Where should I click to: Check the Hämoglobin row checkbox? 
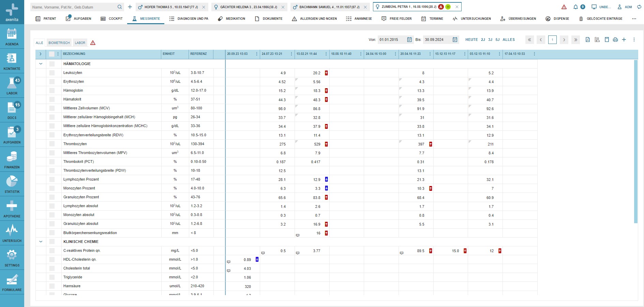click(52, 90)
